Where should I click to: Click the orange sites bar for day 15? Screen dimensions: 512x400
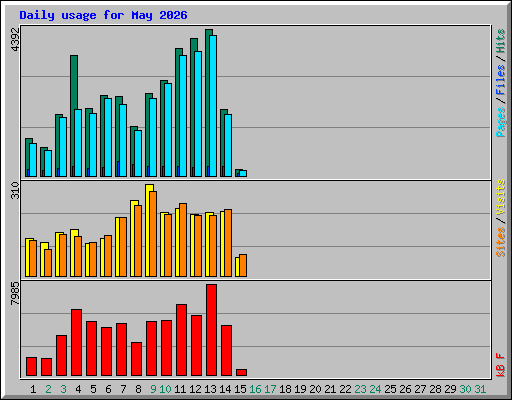(243, 266)
